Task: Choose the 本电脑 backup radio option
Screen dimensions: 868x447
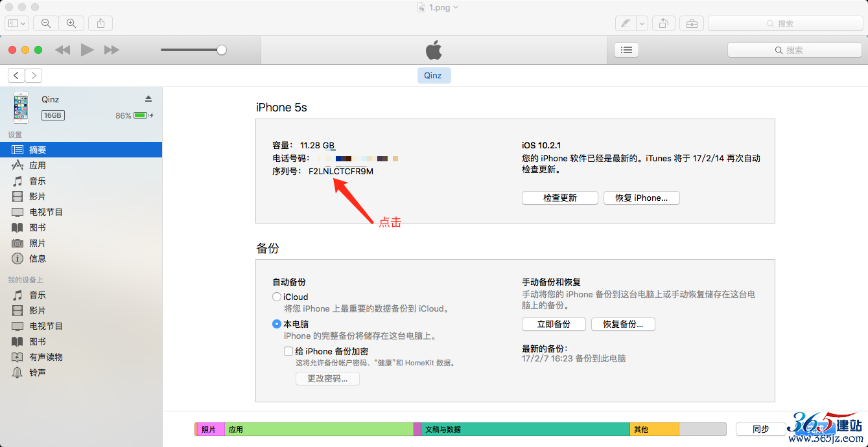Action: click(x=277, y=324)
